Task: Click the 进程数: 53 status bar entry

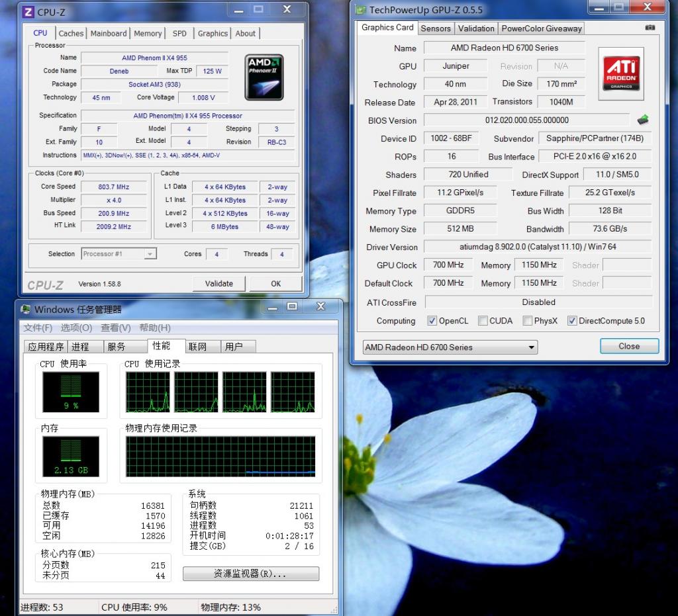Action: [x=42, y=607]
